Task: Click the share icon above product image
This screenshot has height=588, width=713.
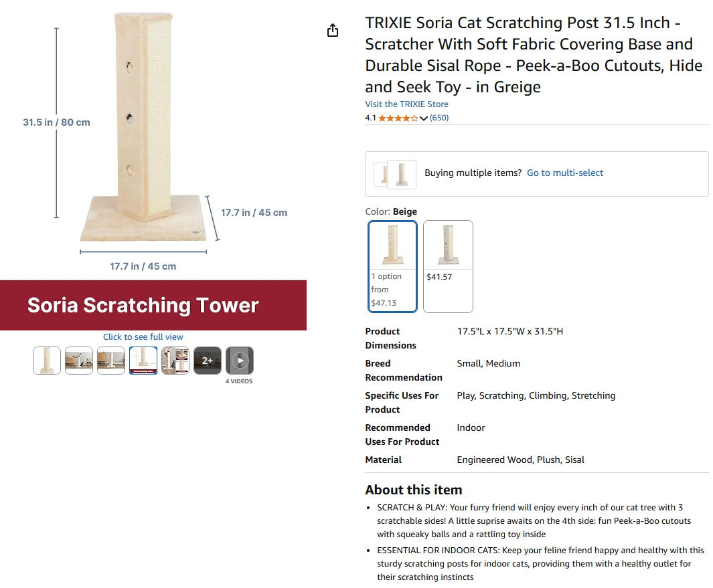Action: 333,31
